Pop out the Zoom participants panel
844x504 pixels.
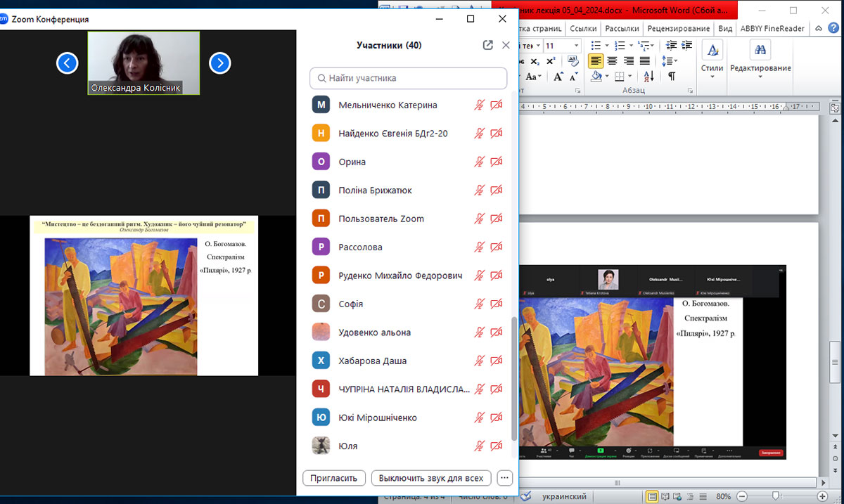click(x=488, y=45)
